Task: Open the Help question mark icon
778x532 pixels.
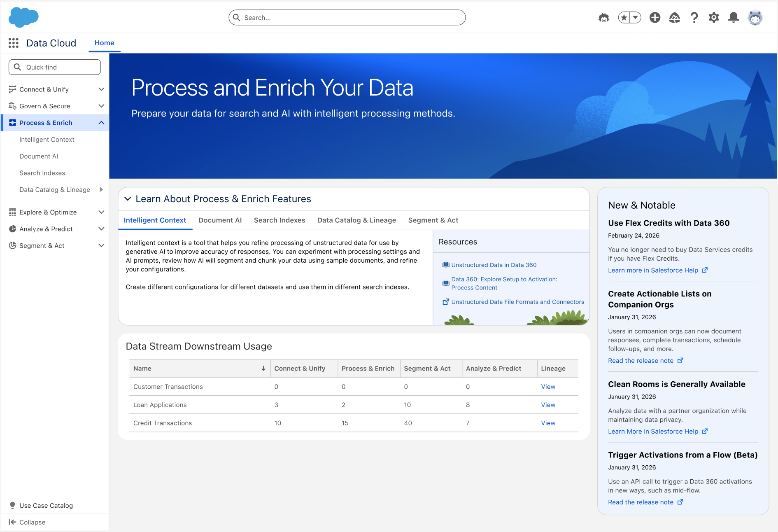Action: [694, 18]
